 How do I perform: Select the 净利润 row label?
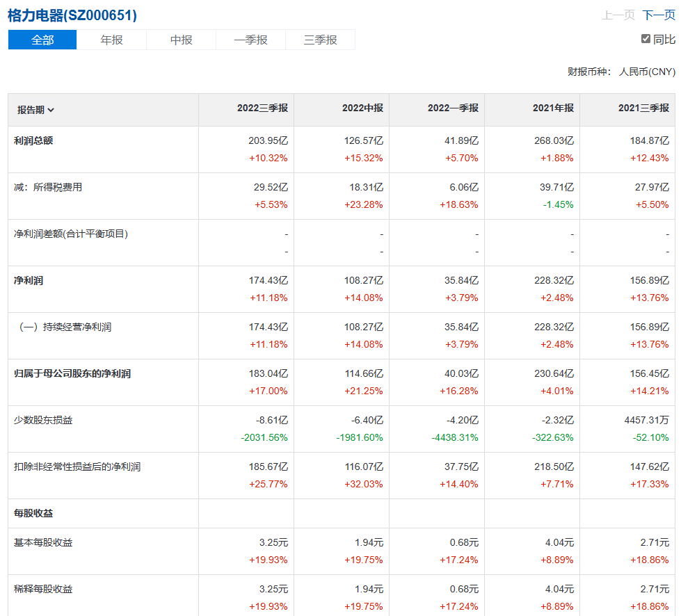29,281
